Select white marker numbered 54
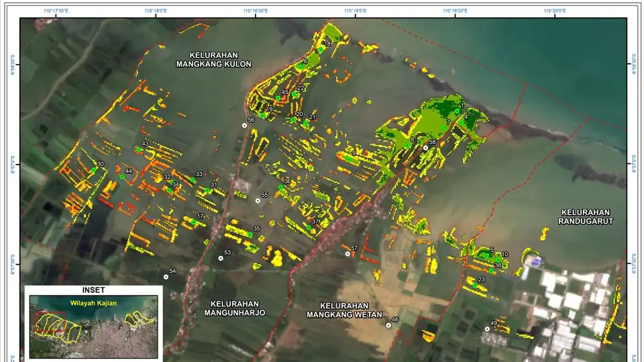Viewport: 644px width, 362px height. point(166,277)
